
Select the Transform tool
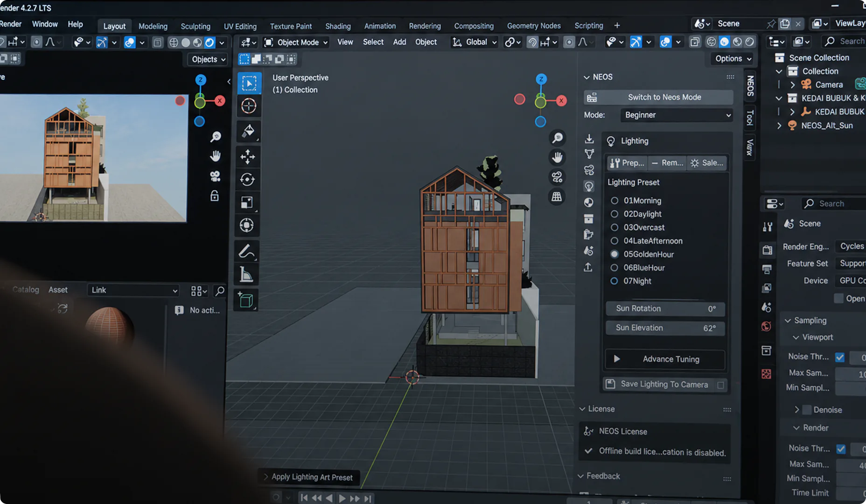(x=247, y=225)
